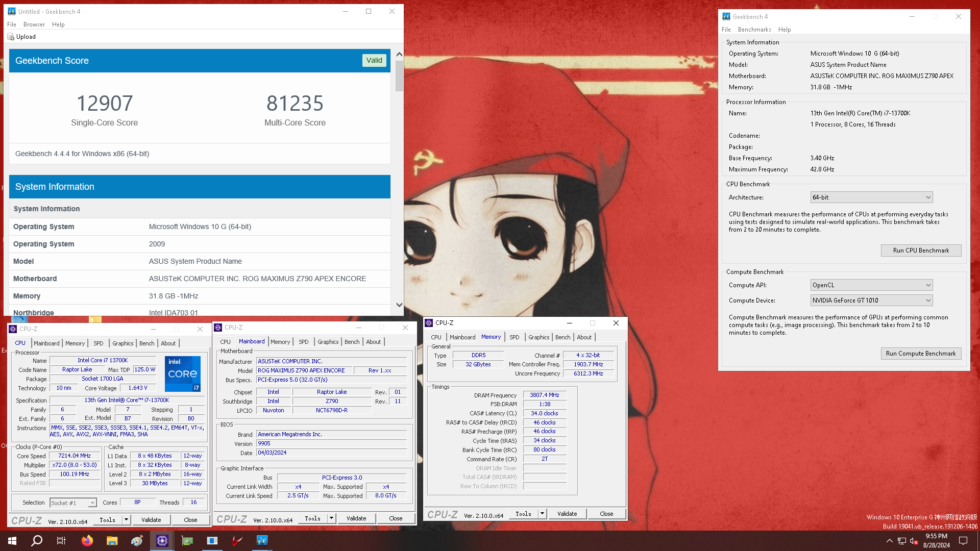Open the Action Center notifications icon
This screenshot has height=551, width=980.
(x=963, y=541)
